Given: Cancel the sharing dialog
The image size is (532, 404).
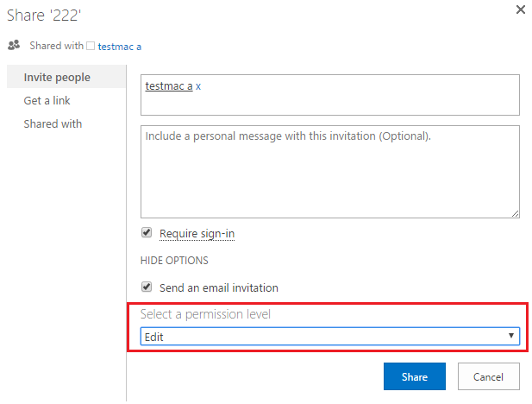Looking at the screenshot, I should coord(488,377).
